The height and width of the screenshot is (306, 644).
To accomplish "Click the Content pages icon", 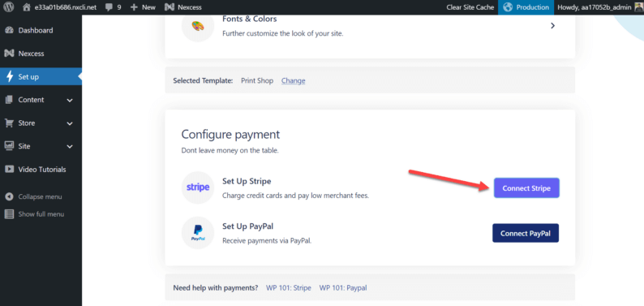I will pyautogui.click(x=9, y=100).
